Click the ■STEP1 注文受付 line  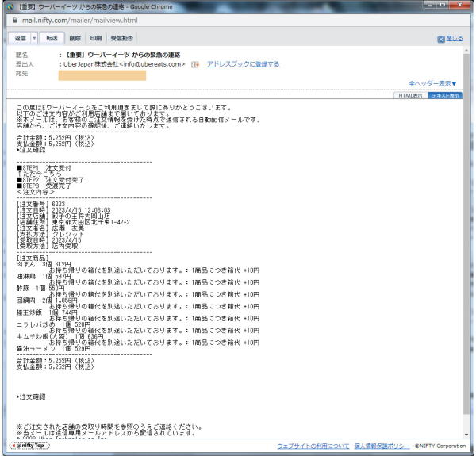pos(44,168)
